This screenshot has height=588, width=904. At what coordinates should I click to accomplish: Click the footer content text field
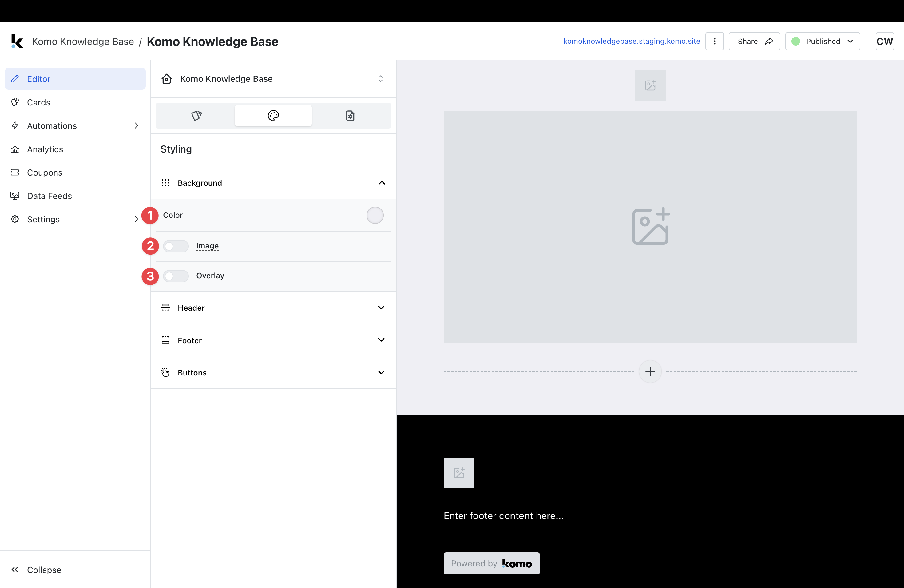pos(503,516)
